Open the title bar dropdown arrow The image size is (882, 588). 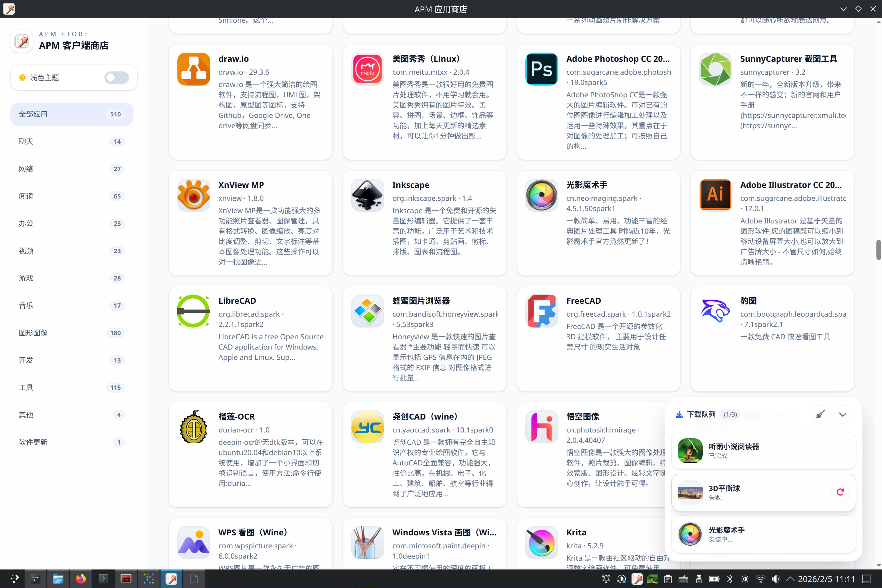coord(843,9)
